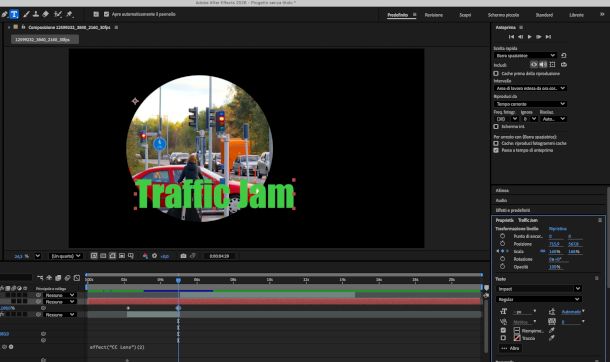Expand the Audio panel
610x362 pixels.
(501, 200)
